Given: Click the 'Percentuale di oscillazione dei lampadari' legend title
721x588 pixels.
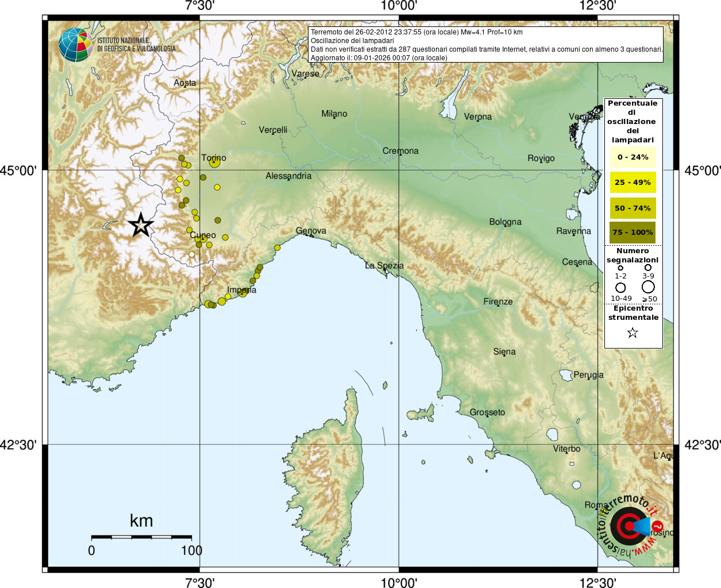Looking at the screenshot, I should click(633, 121).
